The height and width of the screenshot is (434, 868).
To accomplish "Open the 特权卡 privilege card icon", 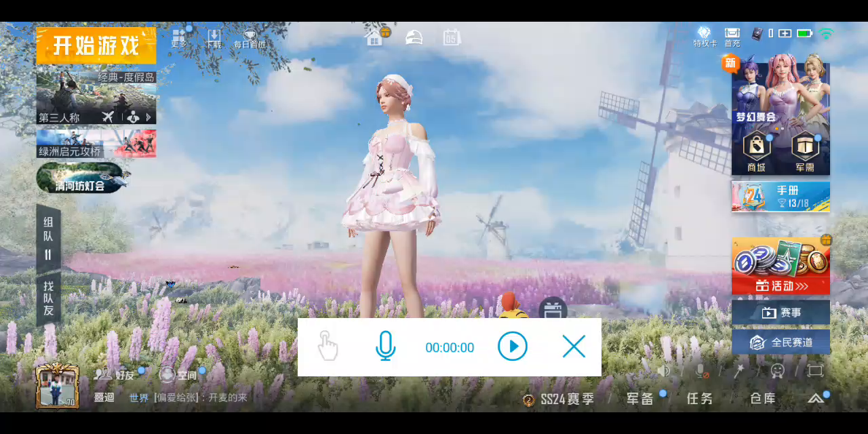I will tap(705, 37).
